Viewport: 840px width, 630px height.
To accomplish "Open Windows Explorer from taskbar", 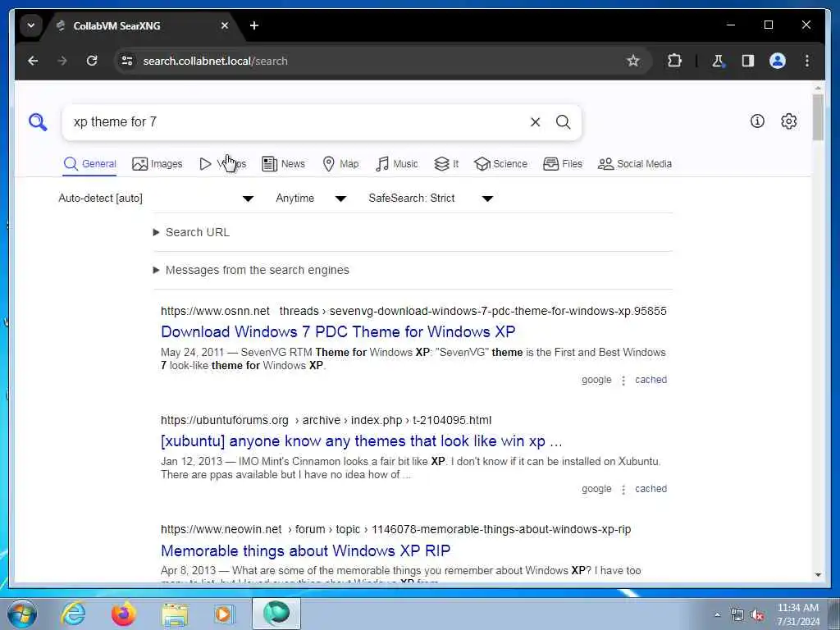I will coord(175,614).
